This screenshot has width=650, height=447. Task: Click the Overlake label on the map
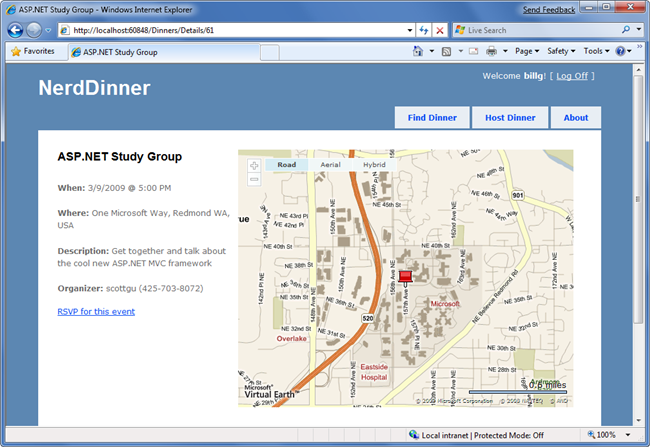point(291,338)
